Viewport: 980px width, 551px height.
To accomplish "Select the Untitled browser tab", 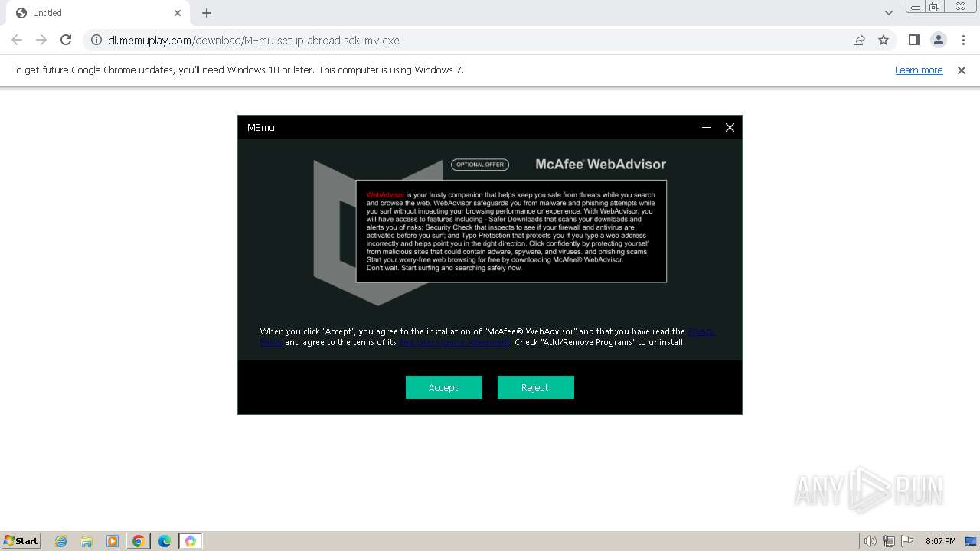I will (98, 13).
